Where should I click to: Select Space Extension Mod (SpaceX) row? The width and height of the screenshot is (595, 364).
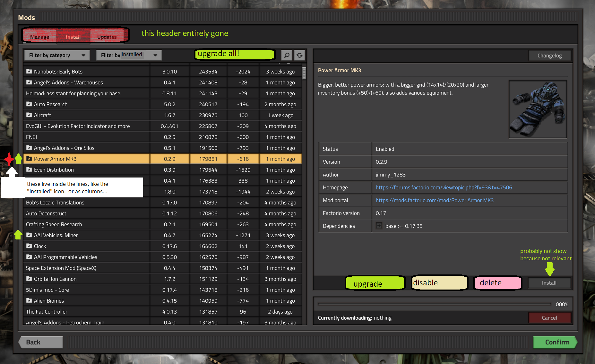click(x=163, y=268)
